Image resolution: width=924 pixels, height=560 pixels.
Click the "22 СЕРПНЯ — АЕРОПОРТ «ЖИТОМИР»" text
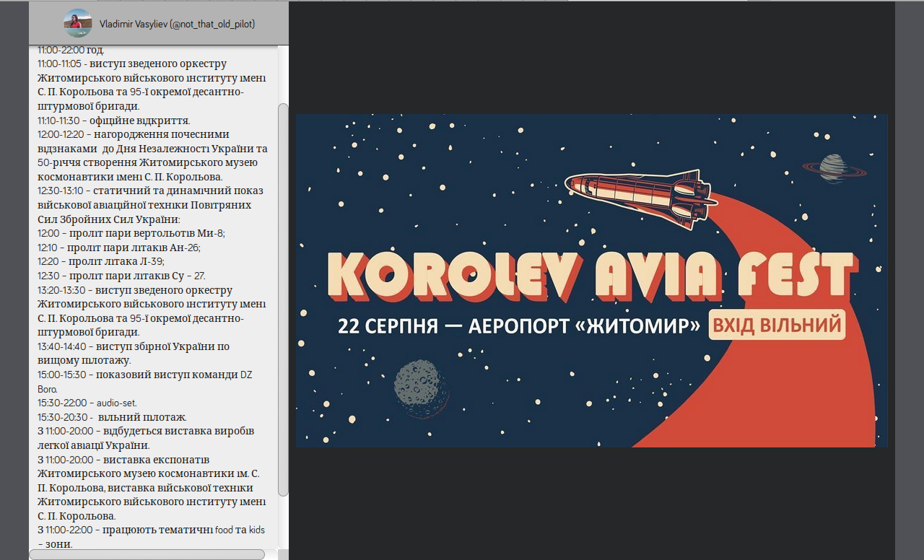tap(518, 326)
